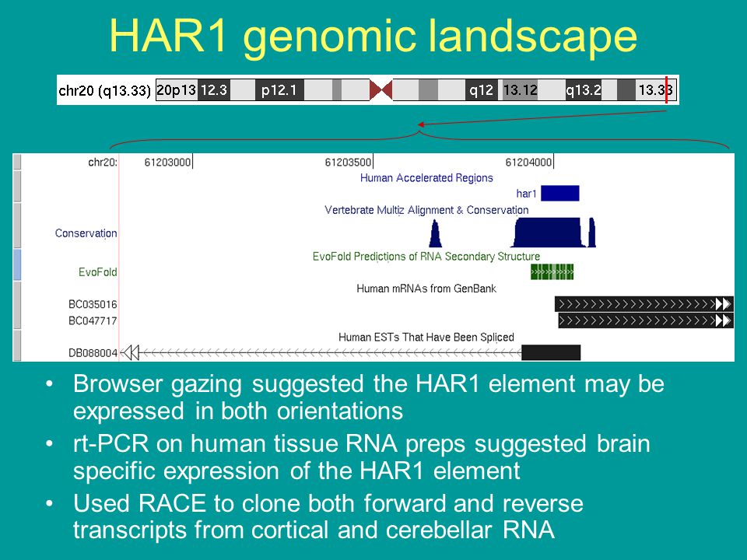
Task: Click the 61203000 position on the ruler
Action: (168, 163)
